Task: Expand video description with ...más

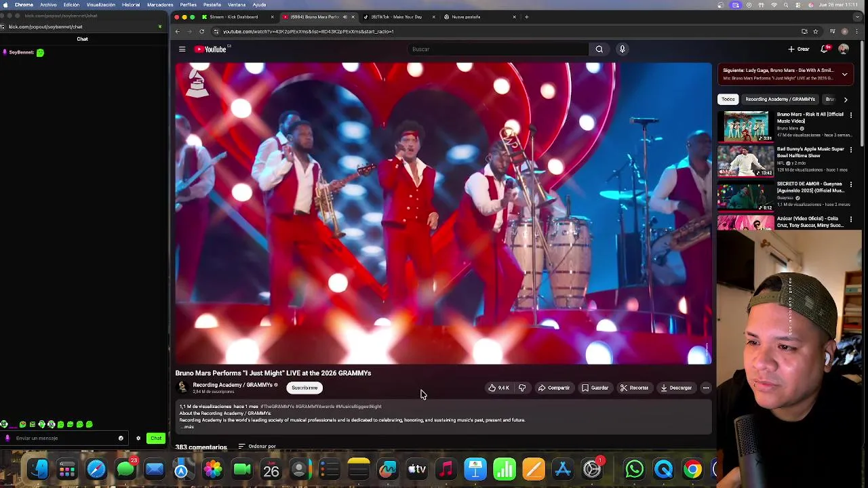Action: pos(188,427)
